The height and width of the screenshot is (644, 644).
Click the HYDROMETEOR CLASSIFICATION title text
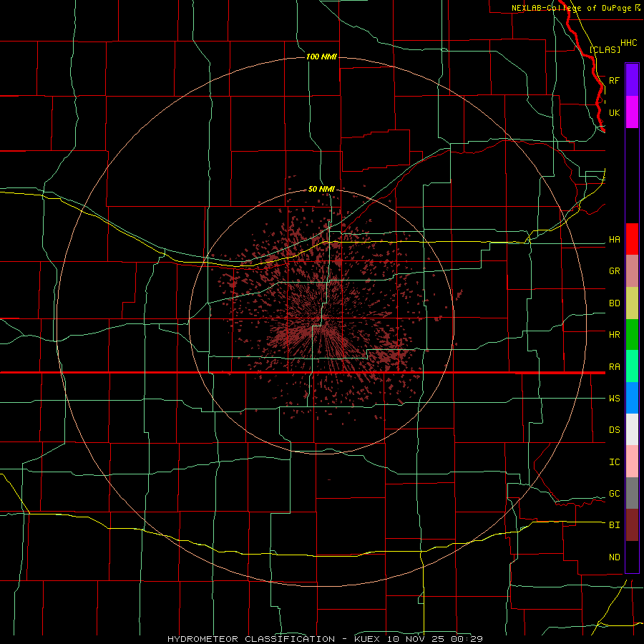click(x=251, y=639)
